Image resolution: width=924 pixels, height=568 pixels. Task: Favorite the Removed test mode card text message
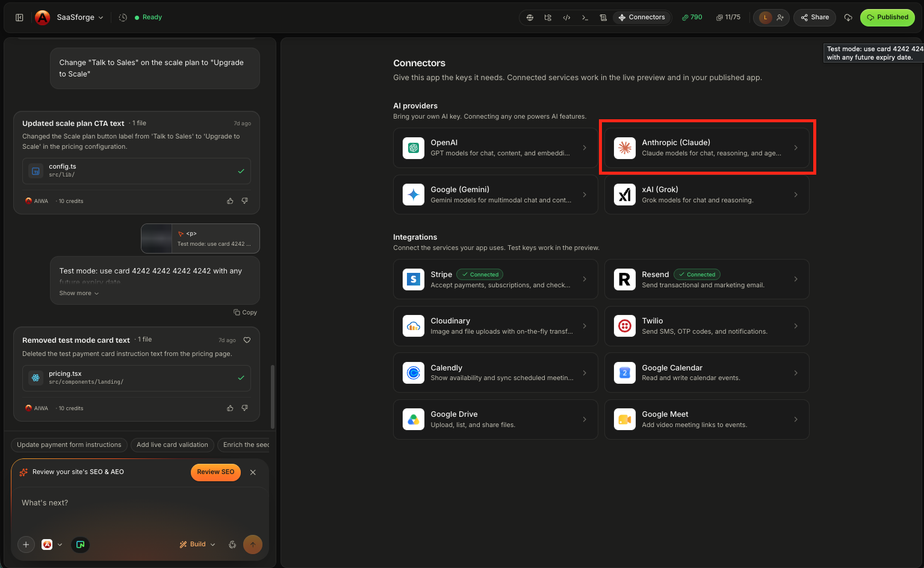point(247,340)
